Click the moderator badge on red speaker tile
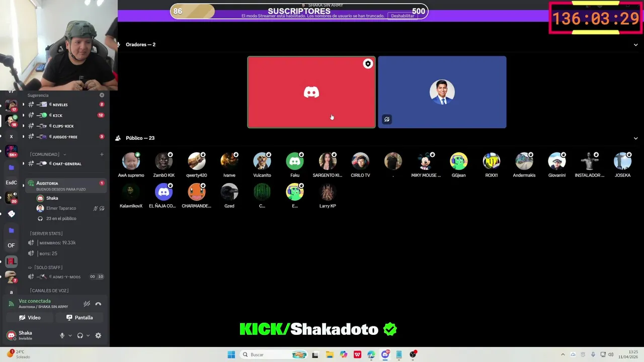This screenshot has height=362, width=644. coord(368,64)
